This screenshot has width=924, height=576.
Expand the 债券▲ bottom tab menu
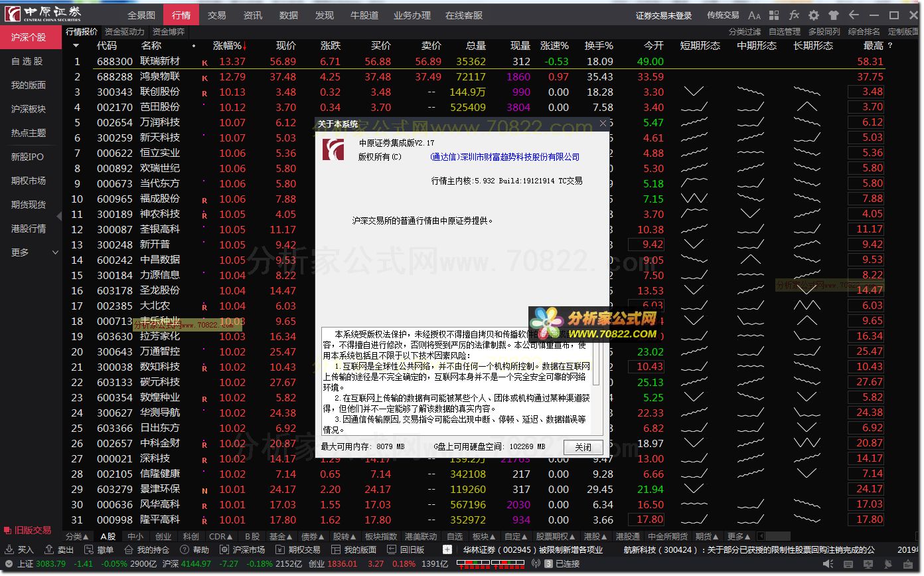pyautogui.click(x=313, y=536)
